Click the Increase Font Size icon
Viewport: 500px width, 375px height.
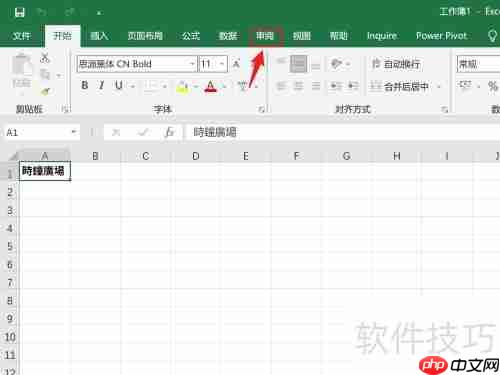[236, 64]
